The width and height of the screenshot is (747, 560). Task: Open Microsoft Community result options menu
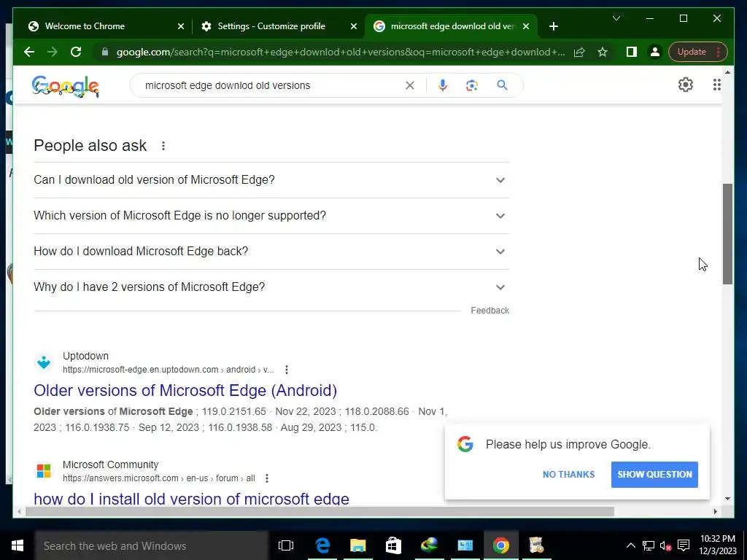tap(267, 478)
